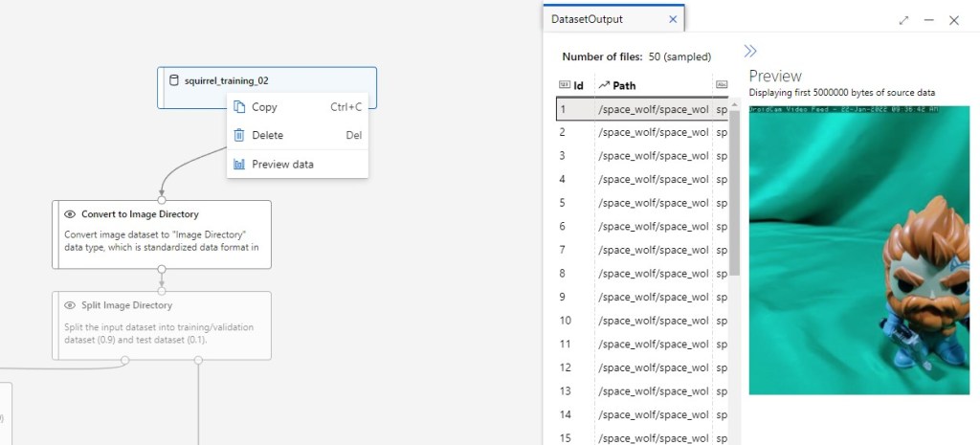This screenshot has width=980, height=445.
Task: Click the string type icon in third column header
Action: [722, 85]
